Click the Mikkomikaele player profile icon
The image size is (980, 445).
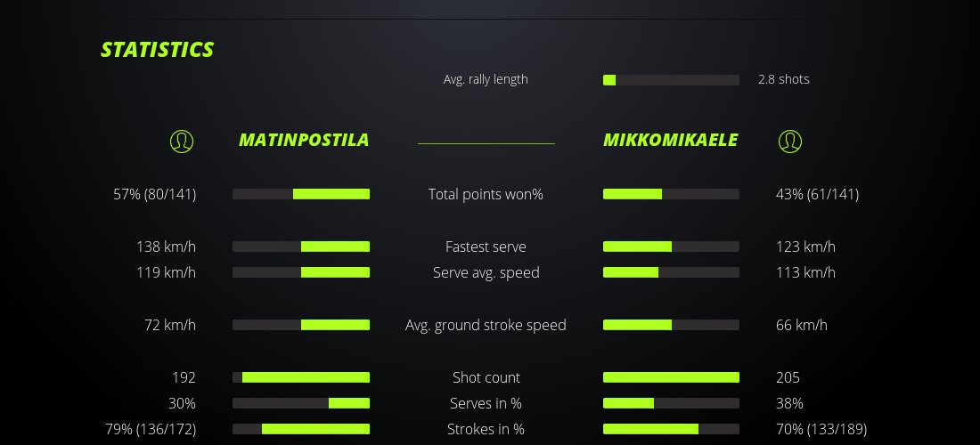tap(790, 141)
